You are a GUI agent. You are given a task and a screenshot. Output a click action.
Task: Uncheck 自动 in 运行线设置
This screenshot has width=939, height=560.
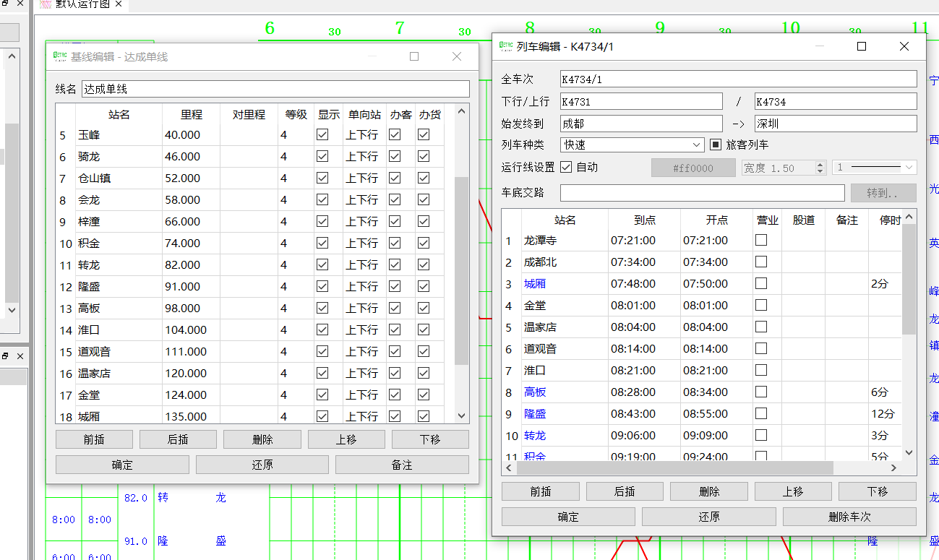566,167
